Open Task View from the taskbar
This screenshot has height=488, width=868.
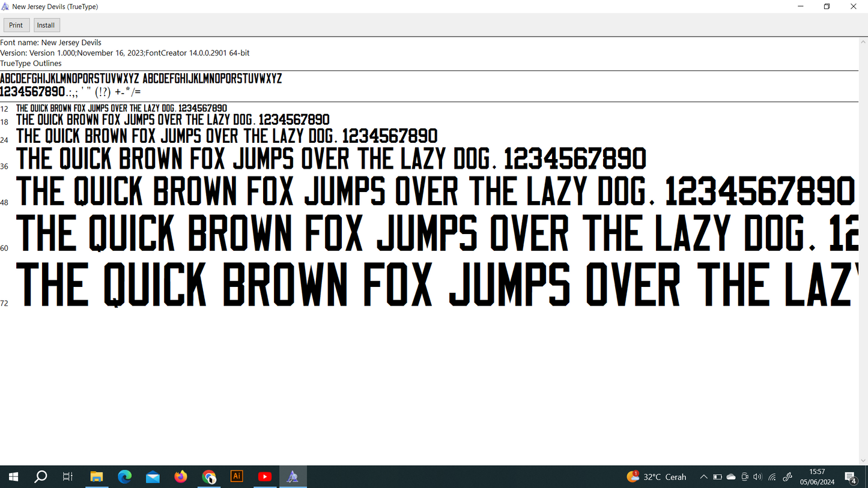click(68, 477)
